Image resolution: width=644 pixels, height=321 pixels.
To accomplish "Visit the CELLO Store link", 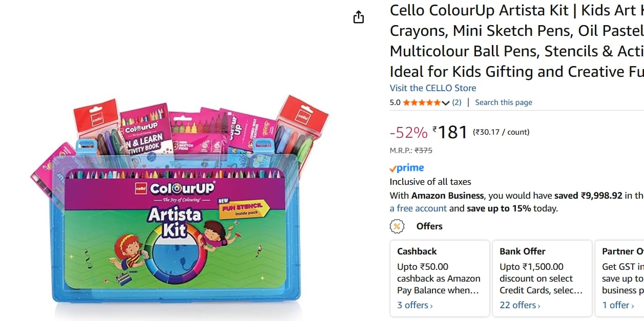I will [x=433, y=88].
